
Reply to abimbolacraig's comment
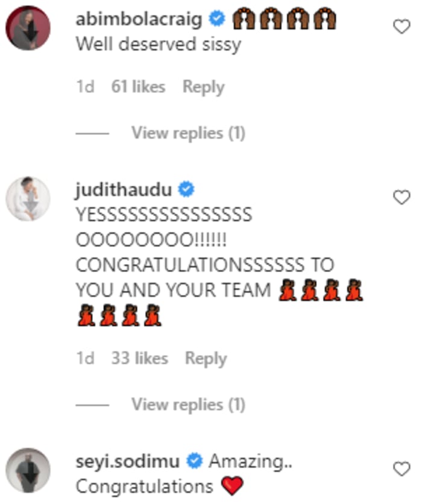[203, 87]
